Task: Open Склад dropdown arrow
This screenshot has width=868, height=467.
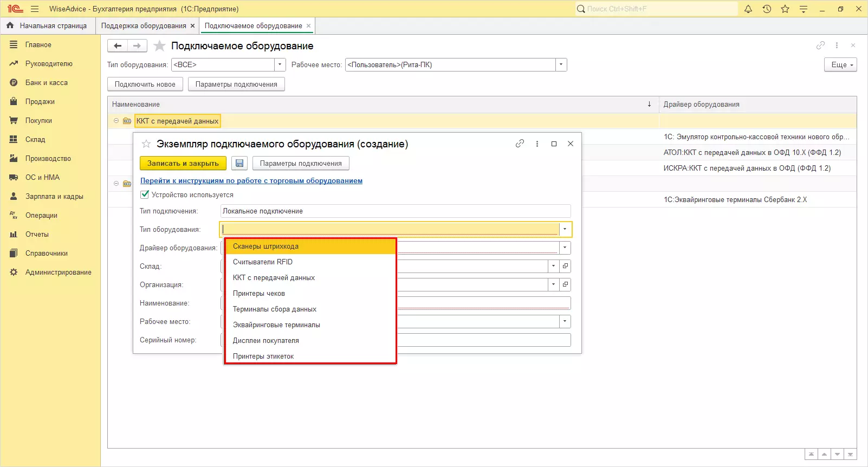Action: point(553,266)
